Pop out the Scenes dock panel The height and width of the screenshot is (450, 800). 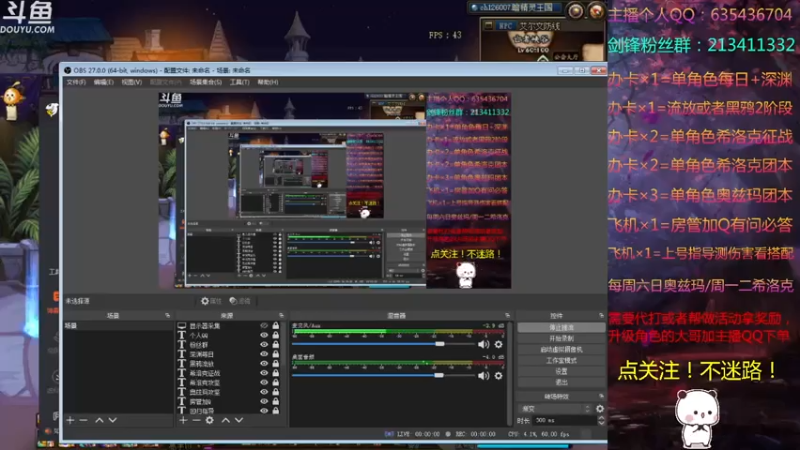[167, 315]
